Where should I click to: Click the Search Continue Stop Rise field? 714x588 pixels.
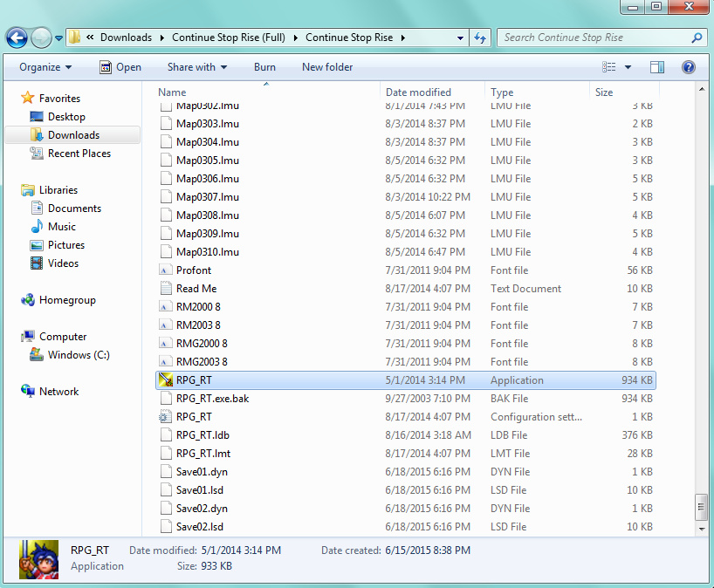tap(594, 38)
